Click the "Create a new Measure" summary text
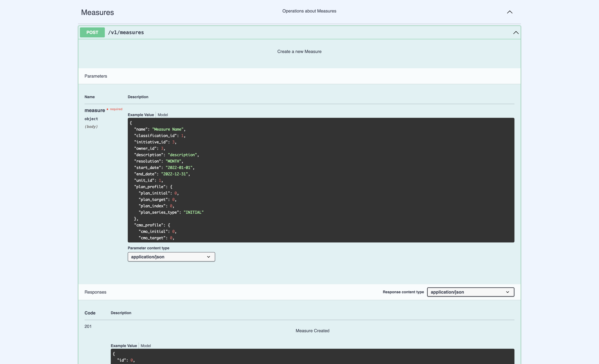The height and width of the screenshot is (364, 599). point(299,51)
